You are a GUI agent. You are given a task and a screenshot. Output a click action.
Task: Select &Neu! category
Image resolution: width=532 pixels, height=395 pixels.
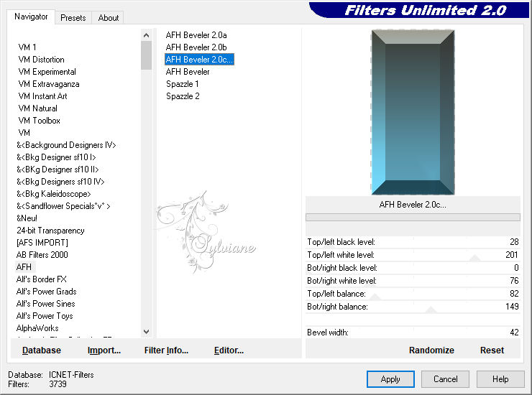pyautogui.click(x=27, y=218)
